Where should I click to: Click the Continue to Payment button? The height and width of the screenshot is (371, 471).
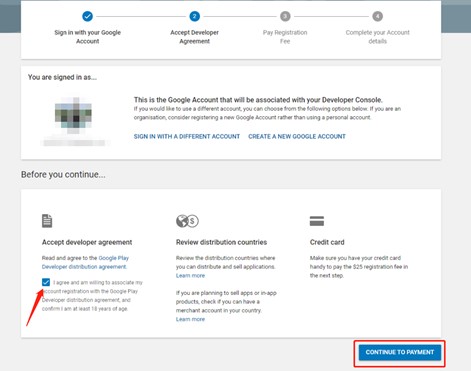pos(400,352)
